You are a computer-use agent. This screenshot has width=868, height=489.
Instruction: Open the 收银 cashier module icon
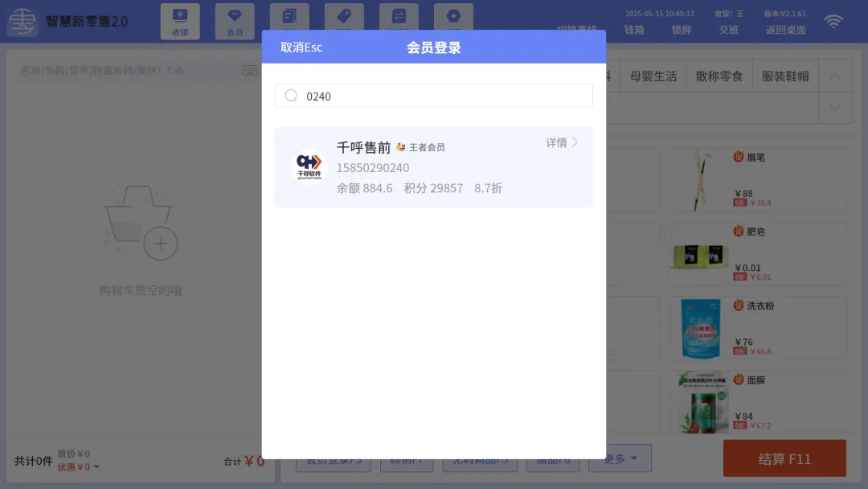180,22
